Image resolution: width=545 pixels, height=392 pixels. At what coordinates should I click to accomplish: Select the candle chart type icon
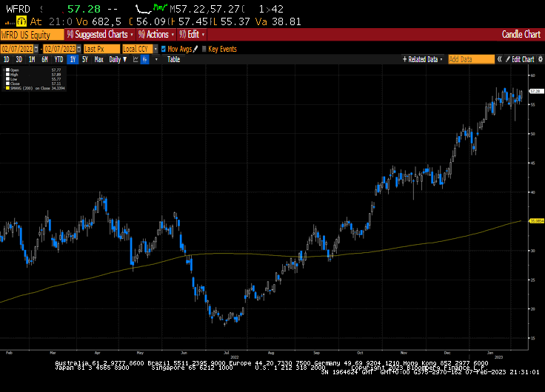pos(145,59)
